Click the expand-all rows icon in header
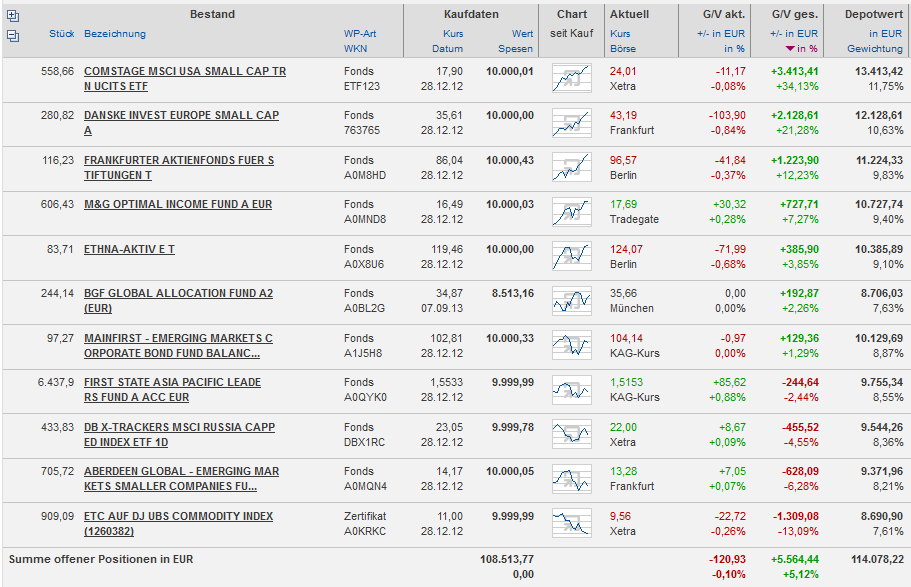 (x=13, y=16)
